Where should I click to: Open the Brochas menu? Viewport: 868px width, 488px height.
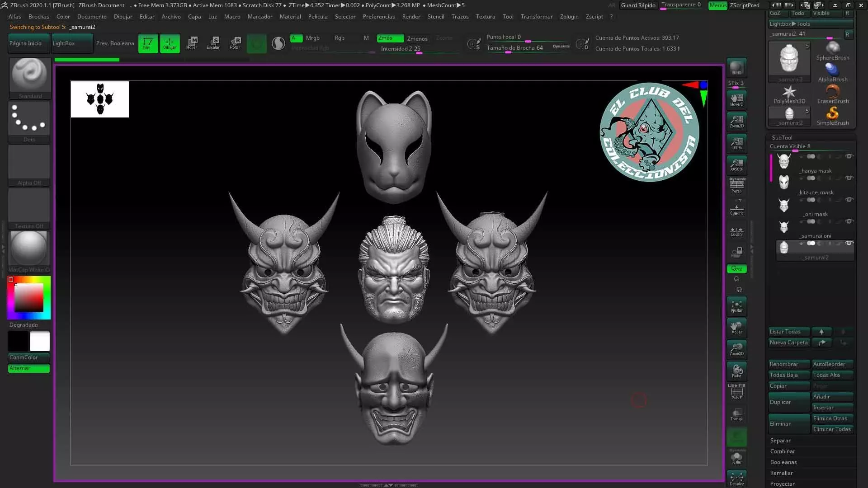tap(38, 17)
